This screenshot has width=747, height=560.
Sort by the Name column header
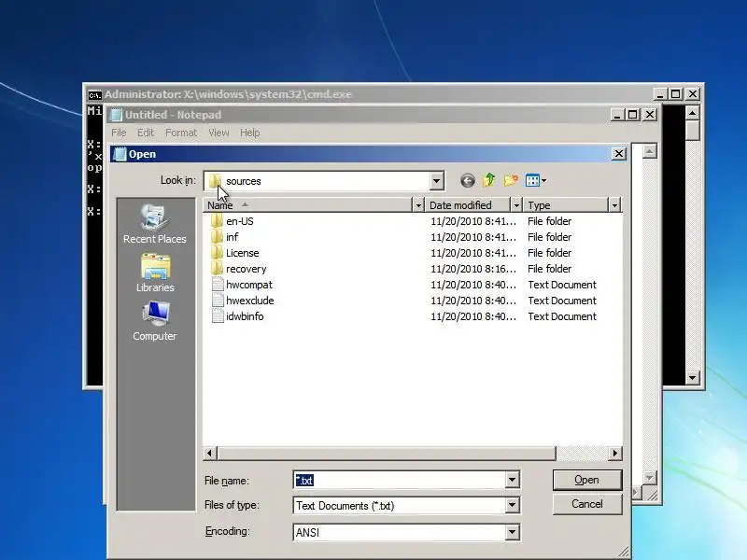pyautogui.click(x=307, y=205)
